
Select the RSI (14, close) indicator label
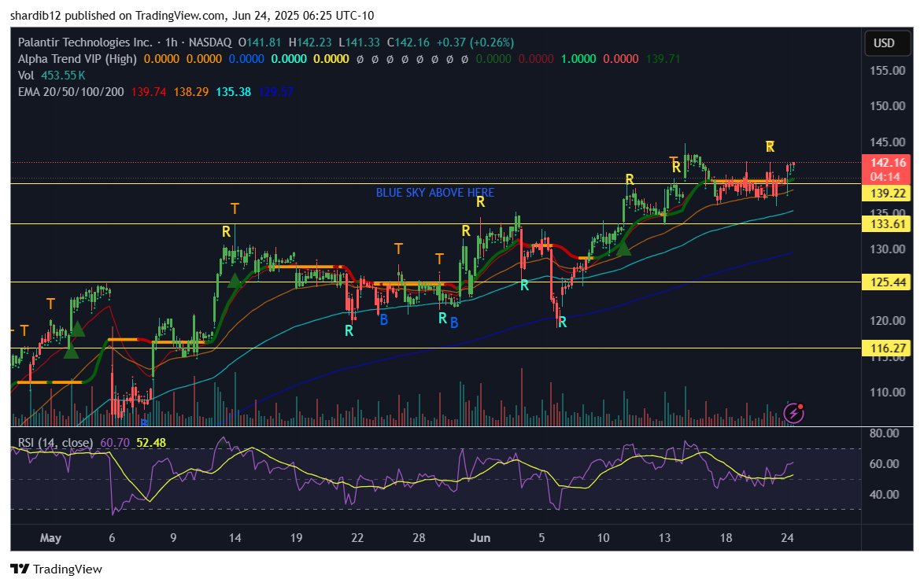pos(55,442)
